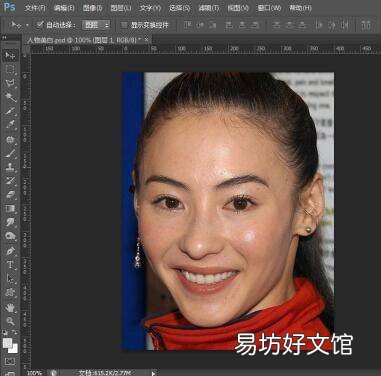This screenshot has width=381, height=376.
Task: Select the Magic Wand tool
Action: [x=10, y=97]
